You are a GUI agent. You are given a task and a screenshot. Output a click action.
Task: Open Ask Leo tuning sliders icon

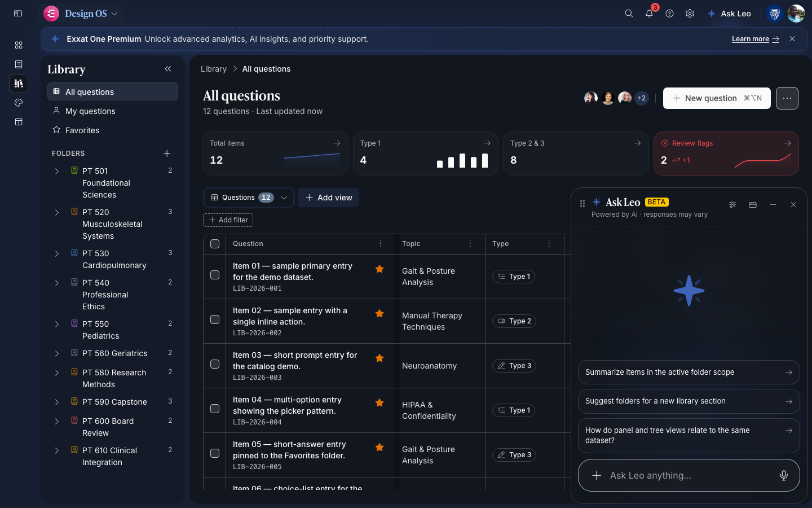point(732,205)
